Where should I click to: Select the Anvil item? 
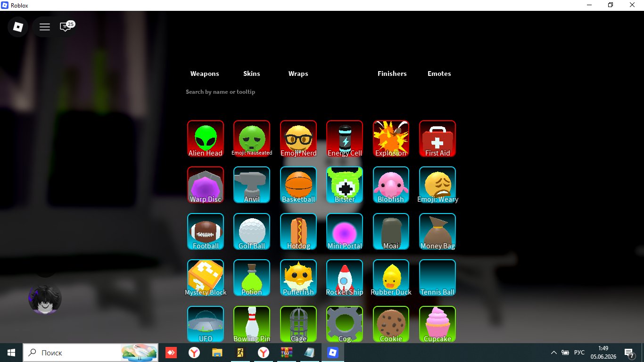pyautogui.click(x=252, y=185)
